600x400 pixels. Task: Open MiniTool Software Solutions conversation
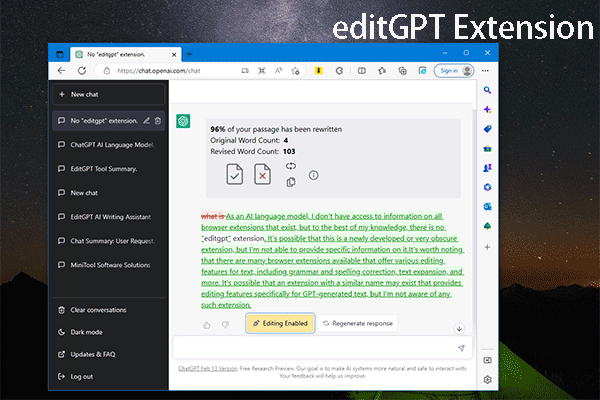109,265
